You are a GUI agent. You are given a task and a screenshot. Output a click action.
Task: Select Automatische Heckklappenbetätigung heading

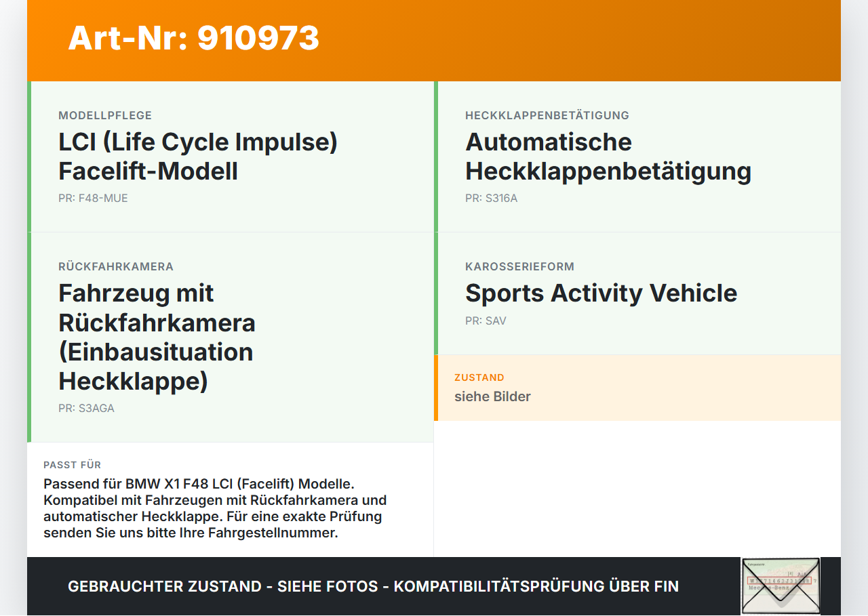608,157
